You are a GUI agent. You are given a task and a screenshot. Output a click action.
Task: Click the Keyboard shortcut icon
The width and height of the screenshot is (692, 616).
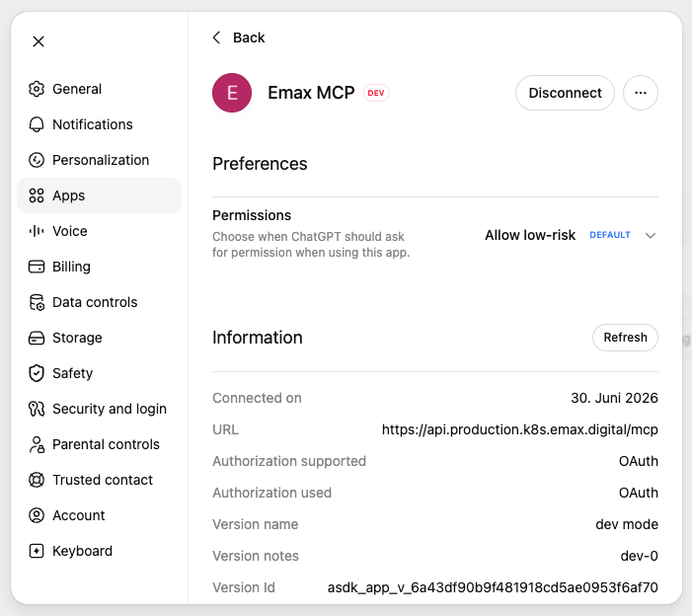[x=37, y=551]
